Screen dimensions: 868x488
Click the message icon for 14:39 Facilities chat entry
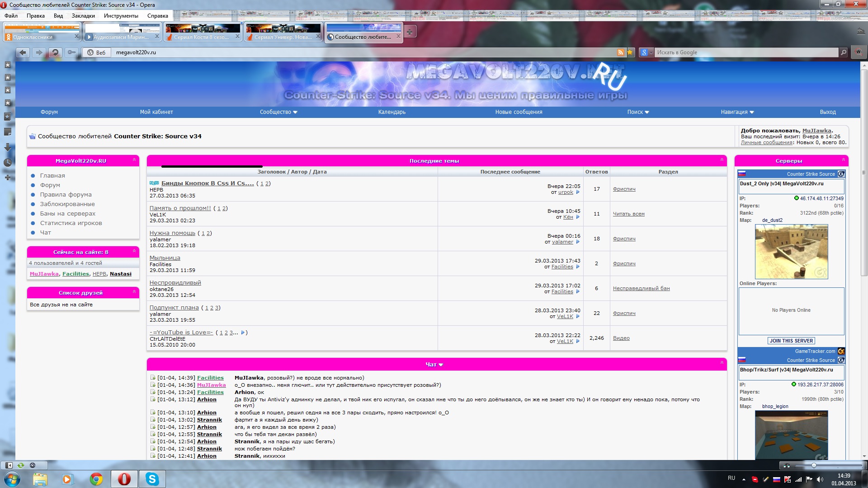pos(153,378)
